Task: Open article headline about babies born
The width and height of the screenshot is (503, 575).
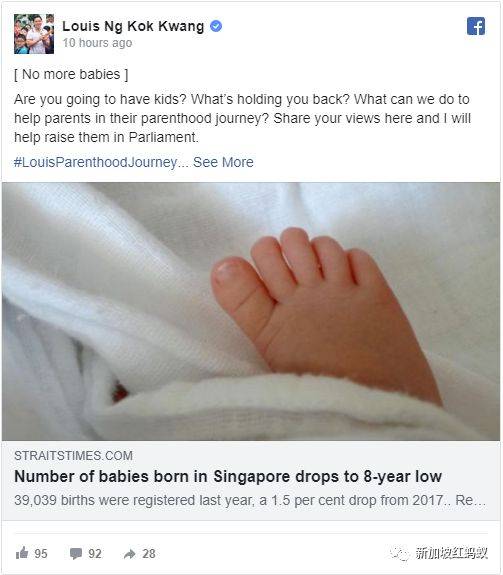Action: [228, 476]
